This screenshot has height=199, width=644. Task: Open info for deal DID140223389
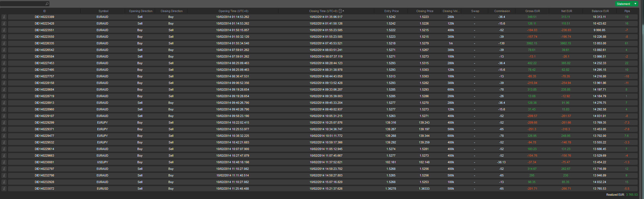click(4, 17)
